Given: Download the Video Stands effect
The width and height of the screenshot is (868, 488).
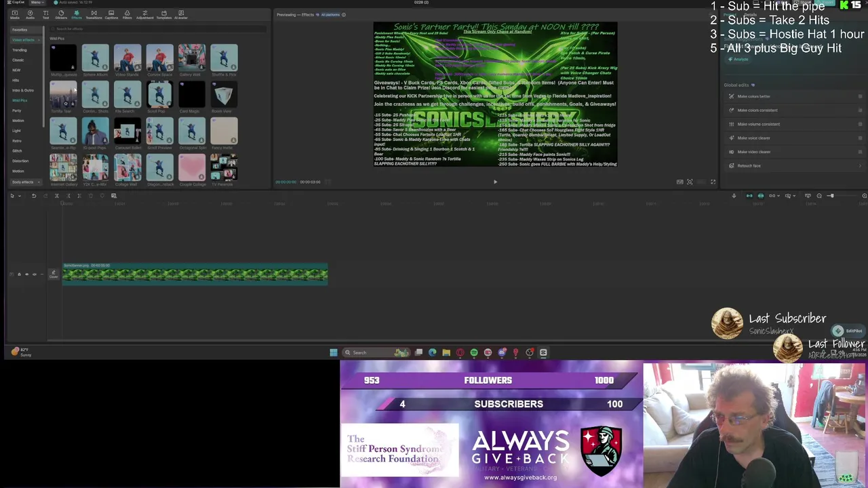Looking at the screenshot, I should pyautogui.click(x=137, y=68).
